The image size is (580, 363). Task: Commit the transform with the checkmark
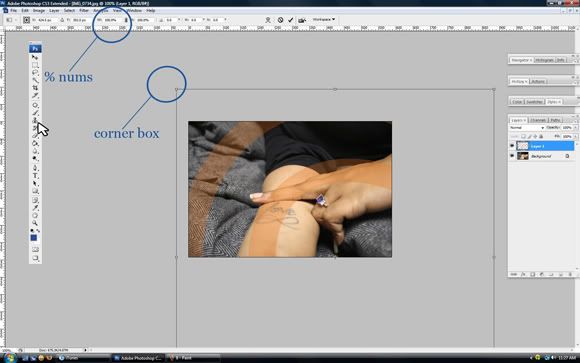[291, 20]
